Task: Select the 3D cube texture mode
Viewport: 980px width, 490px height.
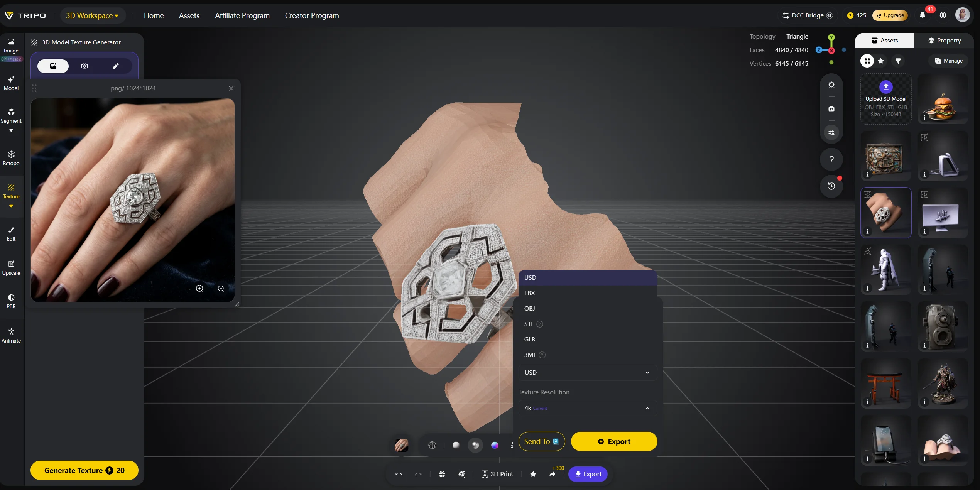Action: (84, 66)
